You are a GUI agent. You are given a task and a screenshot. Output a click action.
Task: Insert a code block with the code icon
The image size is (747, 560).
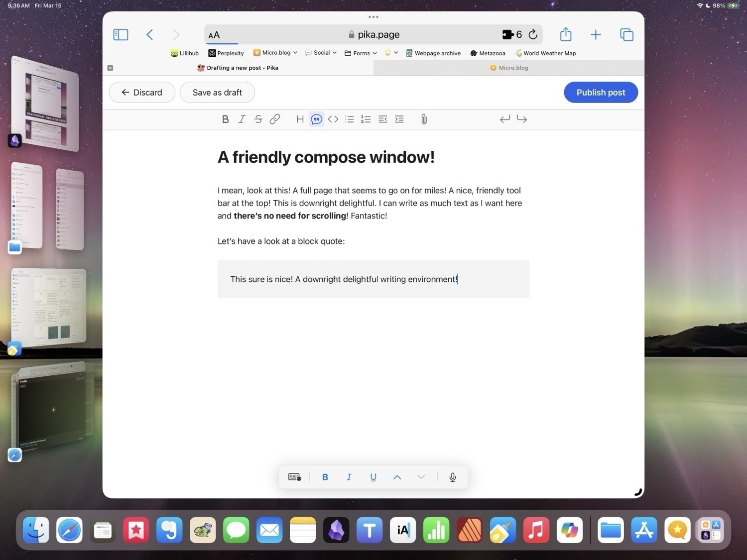pyautogui.click(x=333, y=119)
